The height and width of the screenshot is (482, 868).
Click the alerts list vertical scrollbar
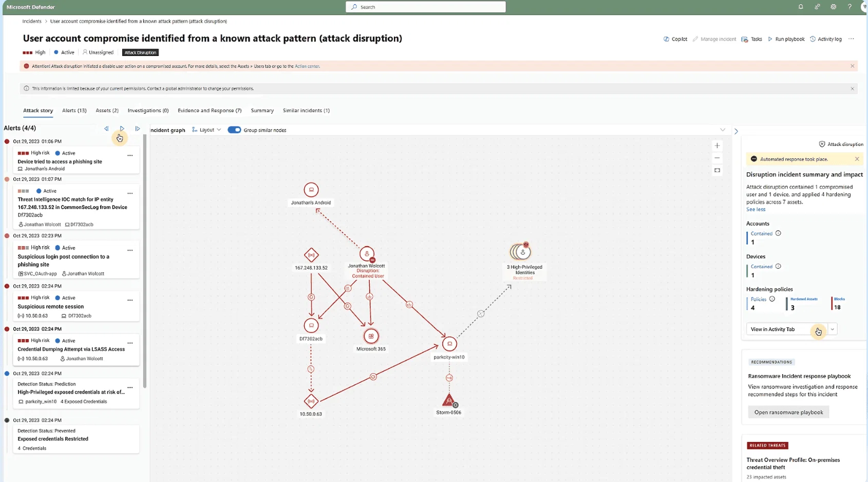click(145, 261)
